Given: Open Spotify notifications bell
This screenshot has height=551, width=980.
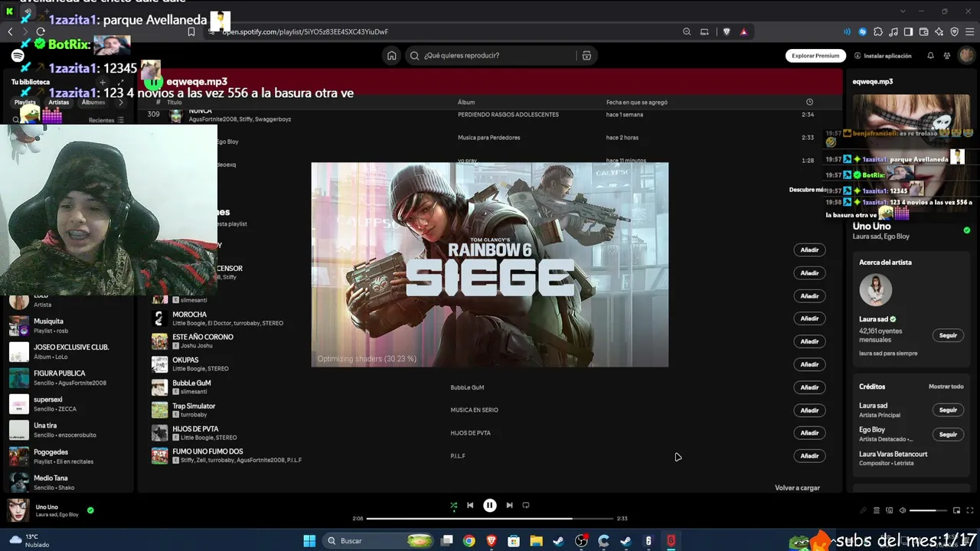Looking at the screenshot, I should (x=930, y=55).
